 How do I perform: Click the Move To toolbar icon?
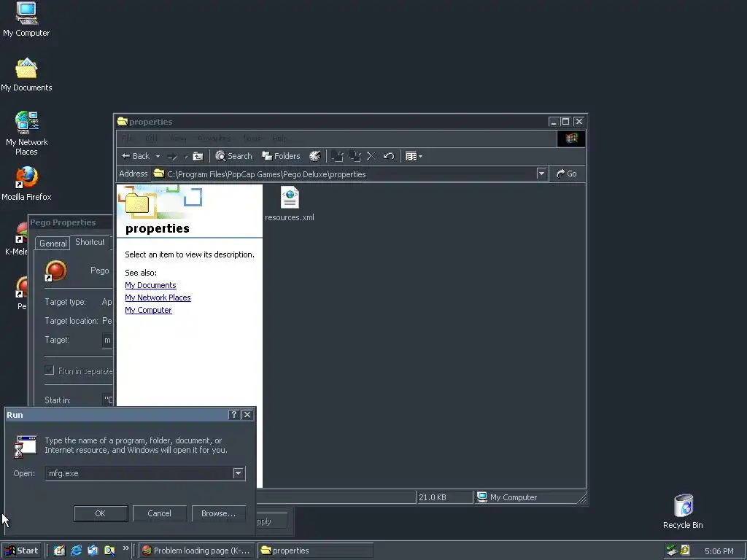click(x=337, y=156)
